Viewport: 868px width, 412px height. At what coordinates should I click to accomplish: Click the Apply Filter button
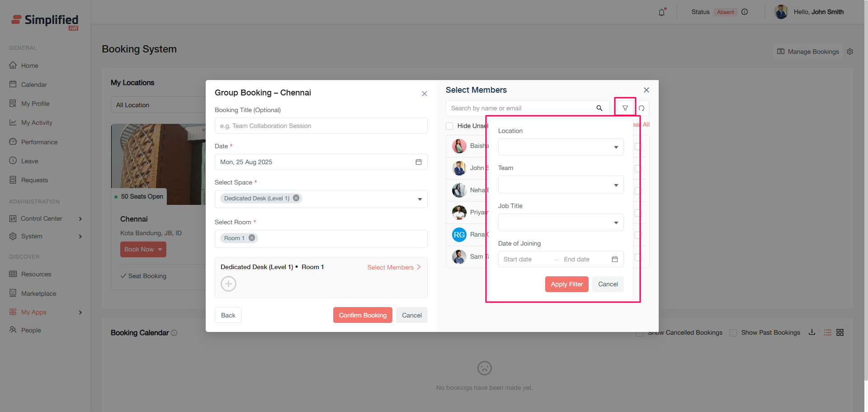tap(566, 284)
